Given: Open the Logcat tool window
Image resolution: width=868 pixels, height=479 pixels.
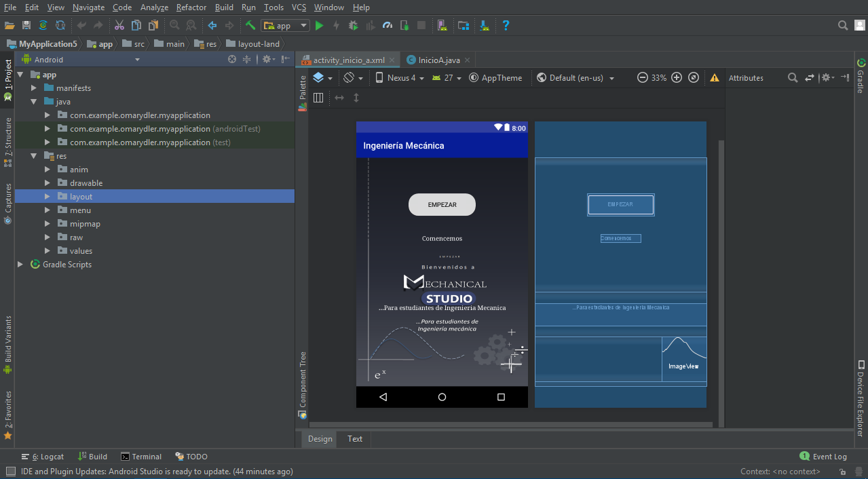Looking at the screenshot, I should click(43, 457).
